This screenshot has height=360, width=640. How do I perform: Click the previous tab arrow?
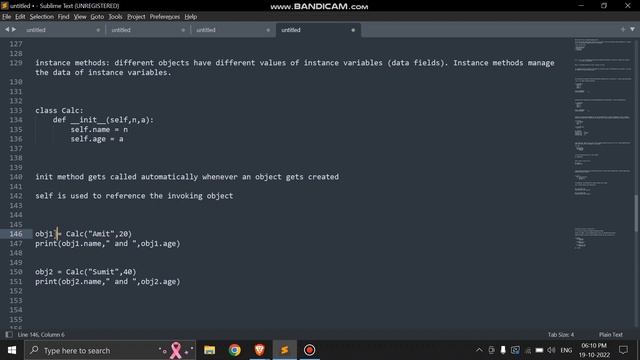coord(7,29)
